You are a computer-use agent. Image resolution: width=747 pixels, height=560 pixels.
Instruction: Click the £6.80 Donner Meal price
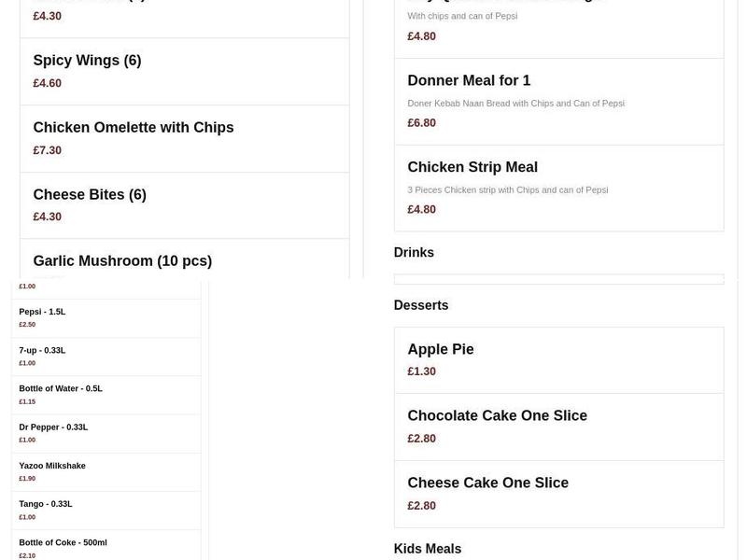click(420, 122)
